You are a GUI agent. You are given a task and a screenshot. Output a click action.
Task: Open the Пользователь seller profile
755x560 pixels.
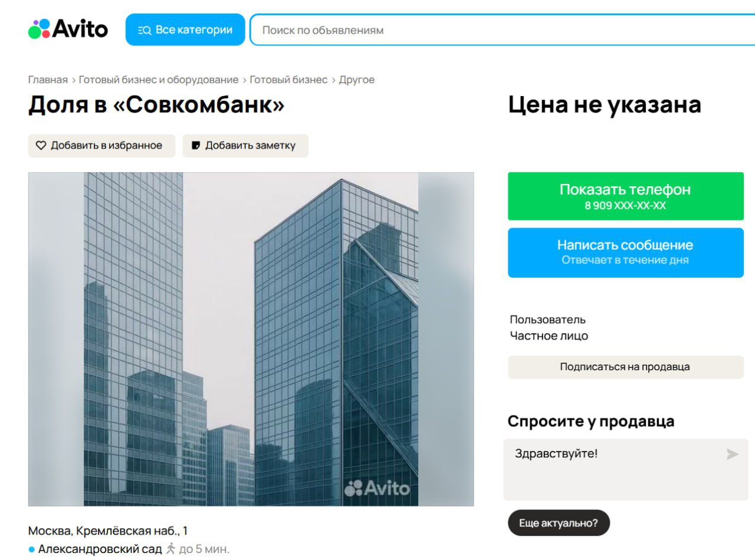click(548, 319)
